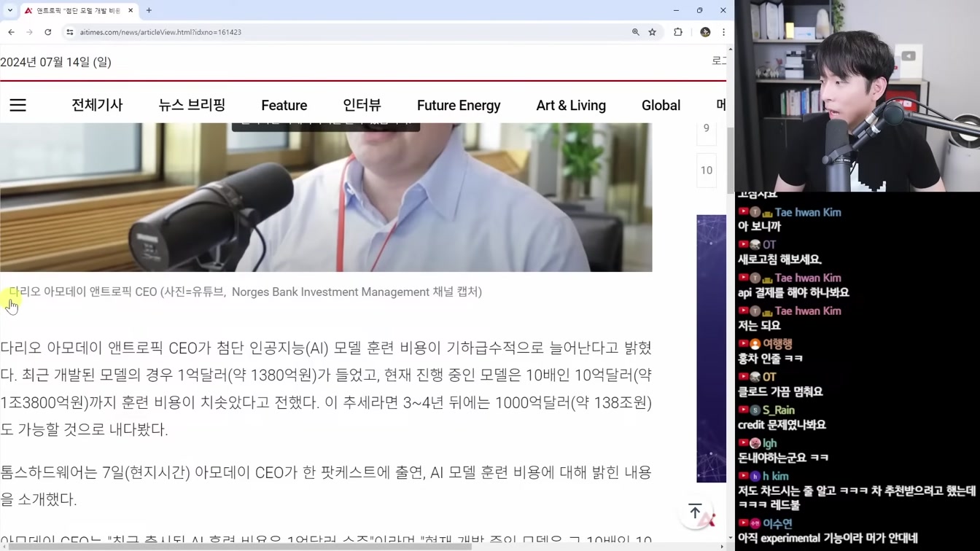
Task: Click chat message '저는 되요'
Action: (759, 325)
